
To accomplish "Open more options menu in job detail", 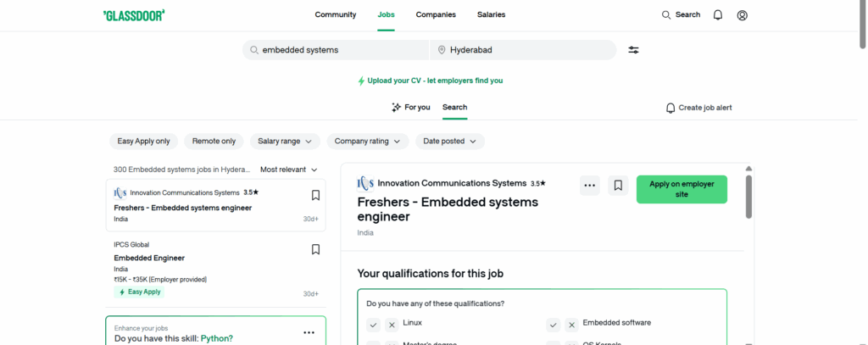I will pos(590,186).
